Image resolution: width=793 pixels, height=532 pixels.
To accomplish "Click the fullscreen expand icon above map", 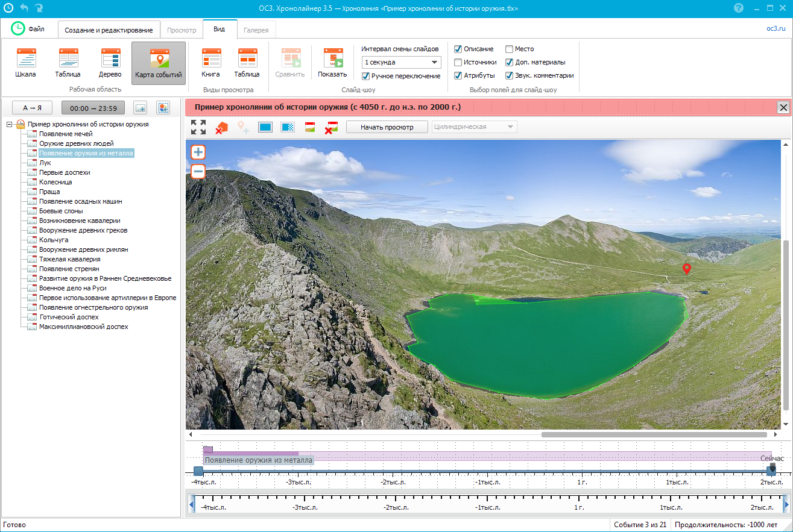I will (x=198, y=127).
